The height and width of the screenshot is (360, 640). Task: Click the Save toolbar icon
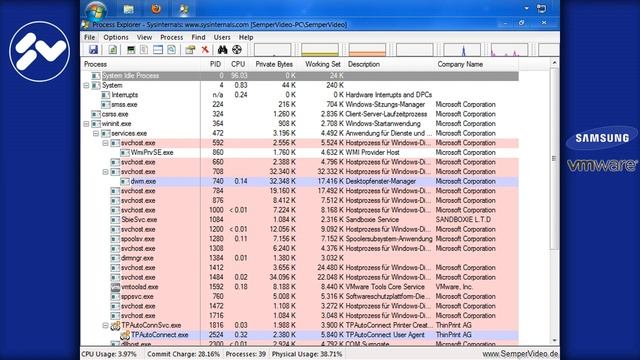[93, 50]
